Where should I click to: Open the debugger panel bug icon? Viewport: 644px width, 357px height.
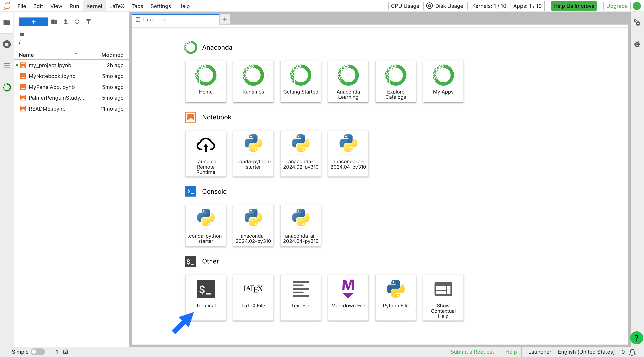click(637, 44)
